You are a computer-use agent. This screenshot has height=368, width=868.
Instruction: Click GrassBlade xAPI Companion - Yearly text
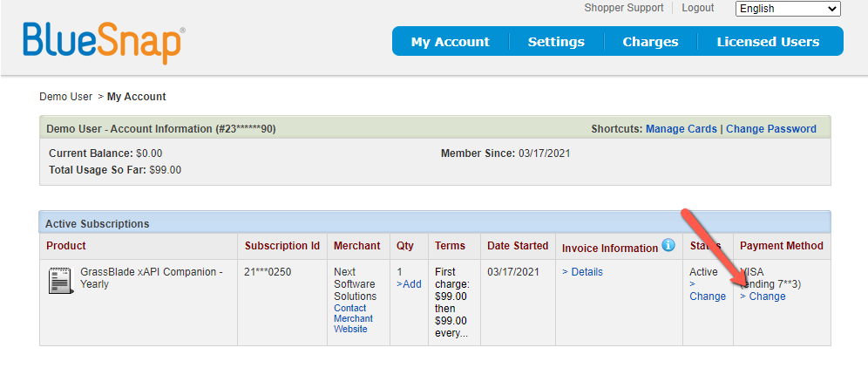point(152,278)
